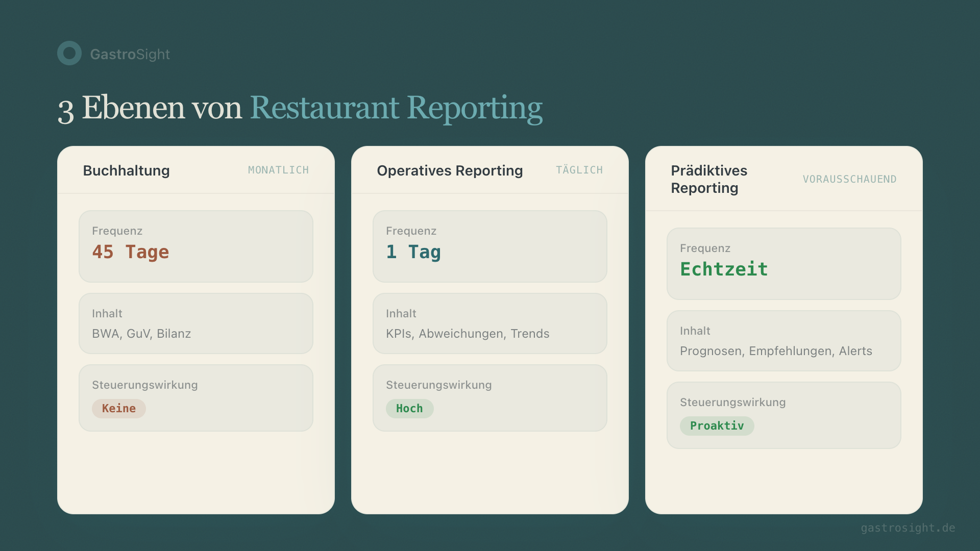Image resolution: width=980 pixels, height=551 pixels.
Task: Select the Frequenz label in Buchhaltung card
Action: [117, 231]
